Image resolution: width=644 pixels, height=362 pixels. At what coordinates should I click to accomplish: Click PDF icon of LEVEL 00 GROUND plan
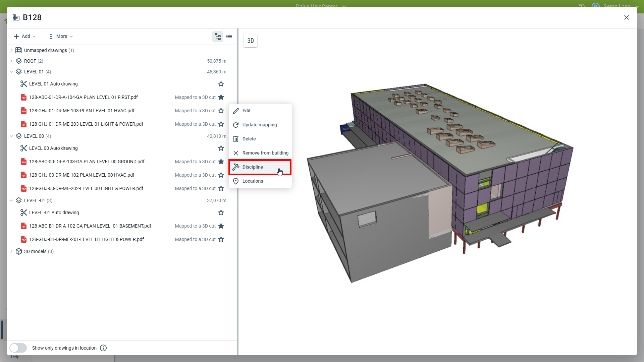tap(23, 162)
